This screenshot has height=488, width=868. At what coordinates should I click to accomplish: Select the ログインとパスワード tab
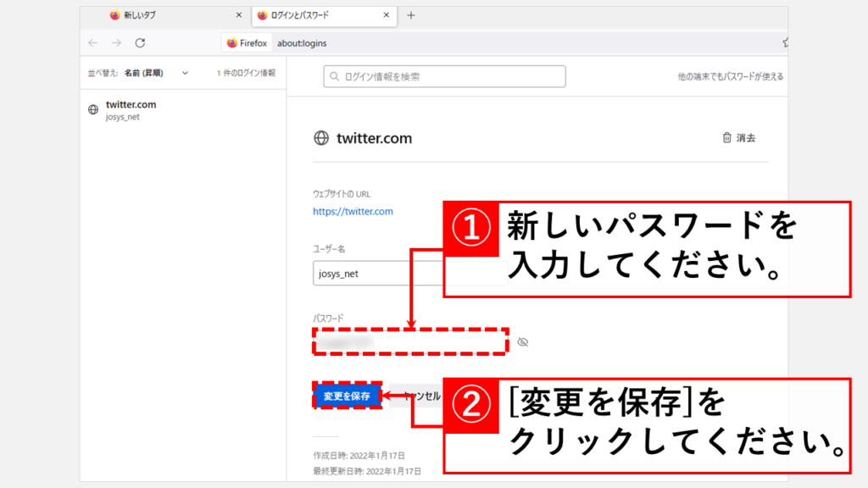tap(324, 15)
